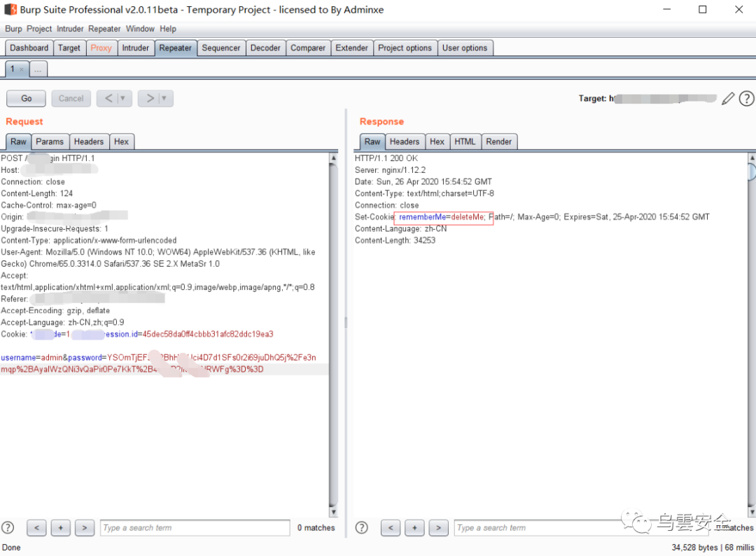
Task: Click the Burp Suite logo icon in the title bar
Action: click(x=10, y=9)
